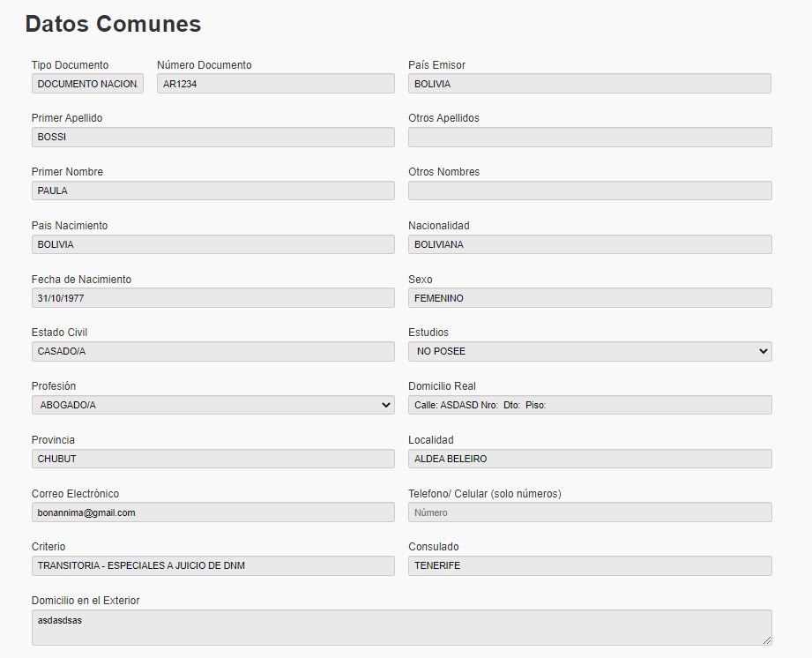Select the Provincia field
The width and height of the screenshot is (812, 658).
(212, 459)
